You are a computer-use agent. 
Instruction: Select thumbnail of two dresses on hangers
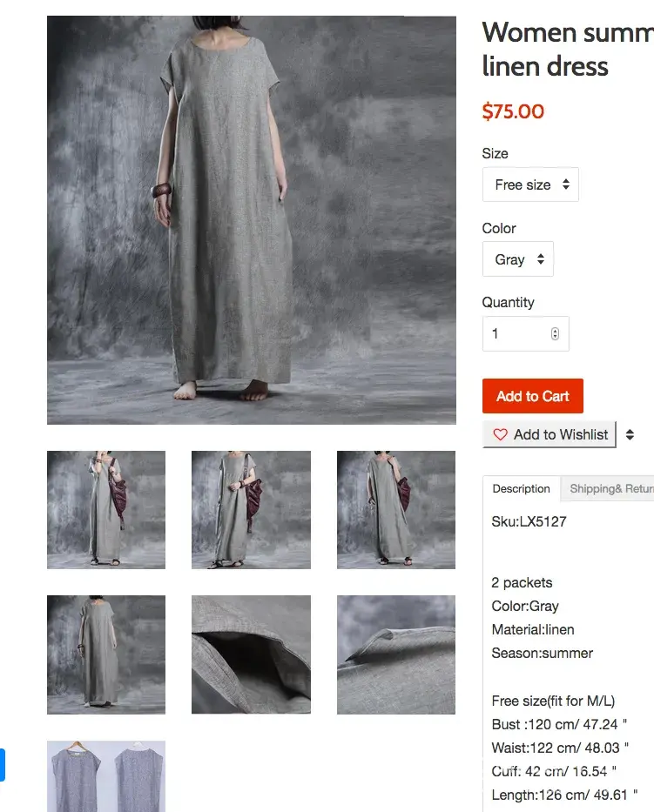(106, 776)
